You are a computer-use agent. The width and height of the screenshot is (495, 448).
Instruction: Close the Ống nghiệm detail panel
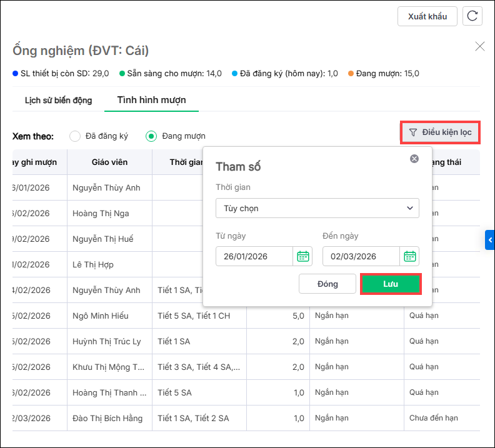tap(480, 46)
